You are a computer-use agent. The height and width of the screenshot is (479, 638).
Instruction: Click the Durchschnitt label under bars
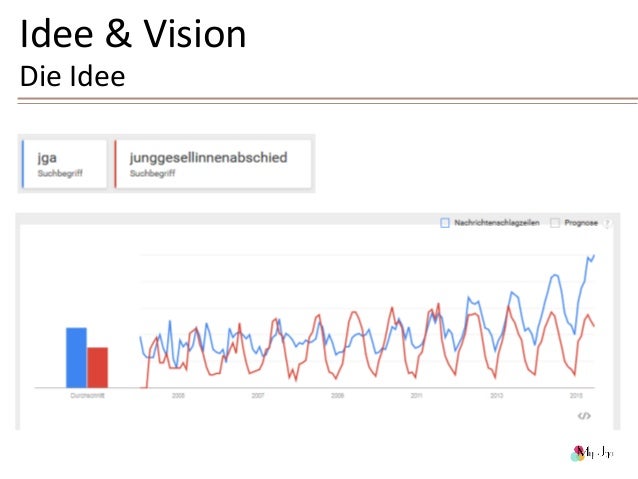pyautogui.click(x=87, y=395)
